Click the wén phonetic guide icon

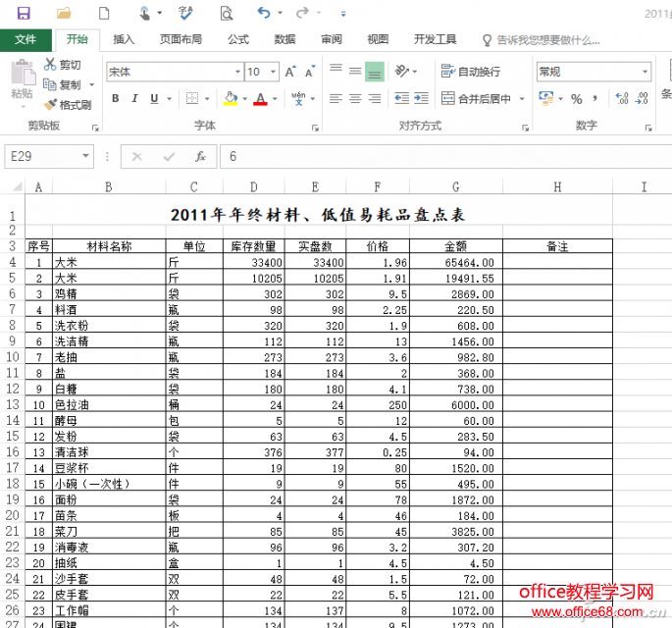tap(298, 98)
